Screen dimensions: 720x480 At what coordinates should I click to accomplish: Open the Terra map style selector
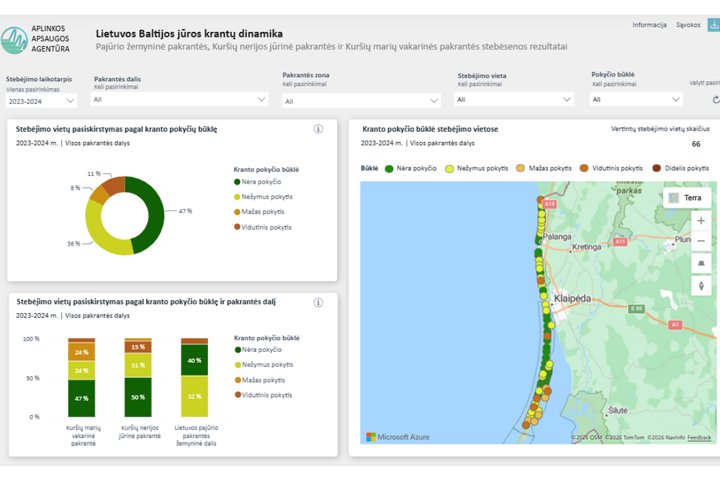coord(687,198)
